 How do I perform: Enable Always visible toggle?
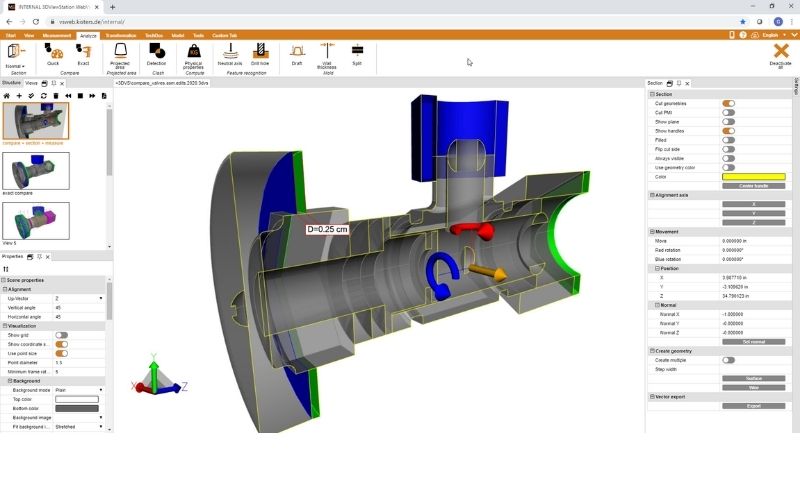coord(729,159)
